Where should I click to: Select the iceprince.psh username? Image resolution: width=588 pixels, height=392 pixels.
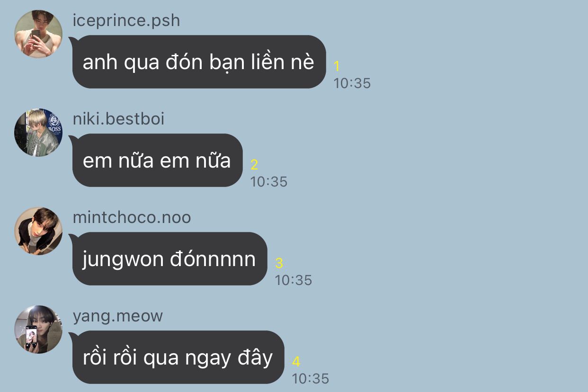pyautogui.click(x=126, y=21)
